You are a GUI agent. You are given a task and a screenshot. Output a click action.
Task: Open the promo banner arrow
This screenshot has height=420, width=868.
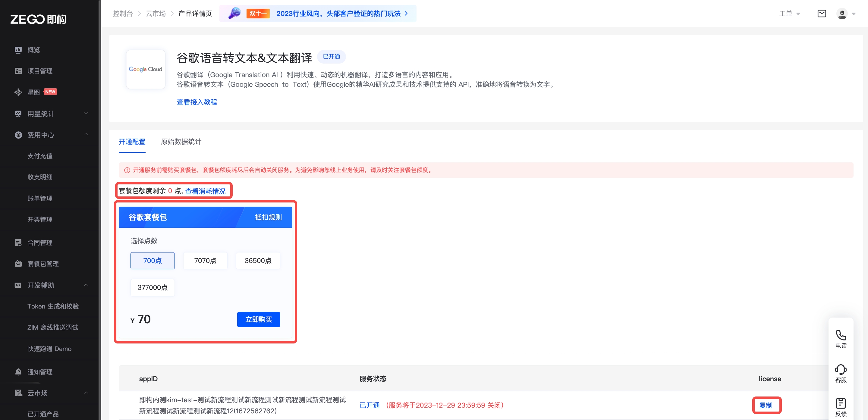[406, 14]
